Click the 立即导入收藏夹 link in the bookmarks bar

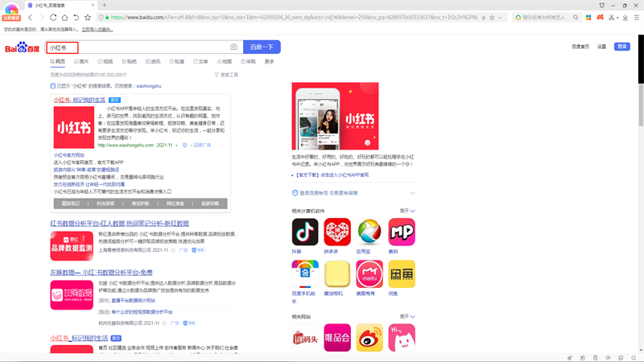[x=97, y=30]
